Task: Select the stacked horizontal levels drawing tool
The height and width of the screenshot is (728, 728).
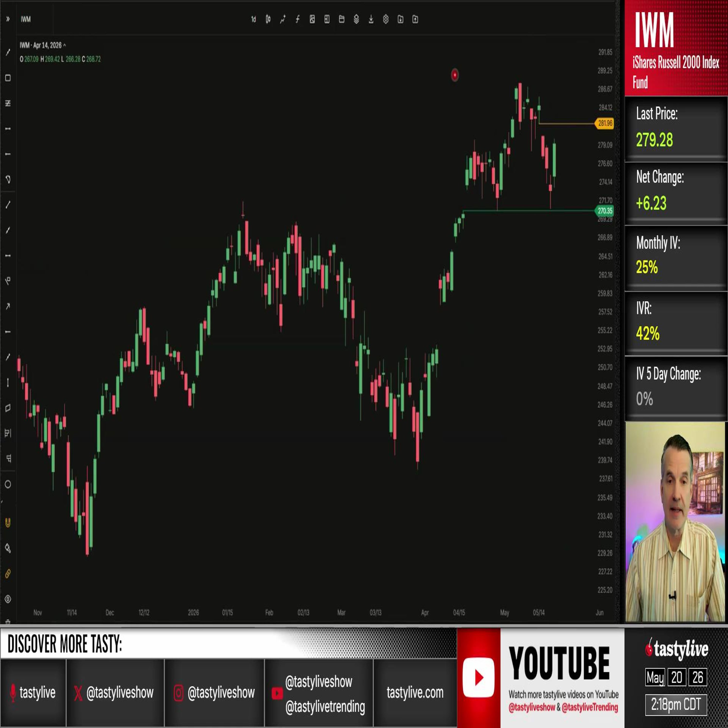Action: [8, 103]
